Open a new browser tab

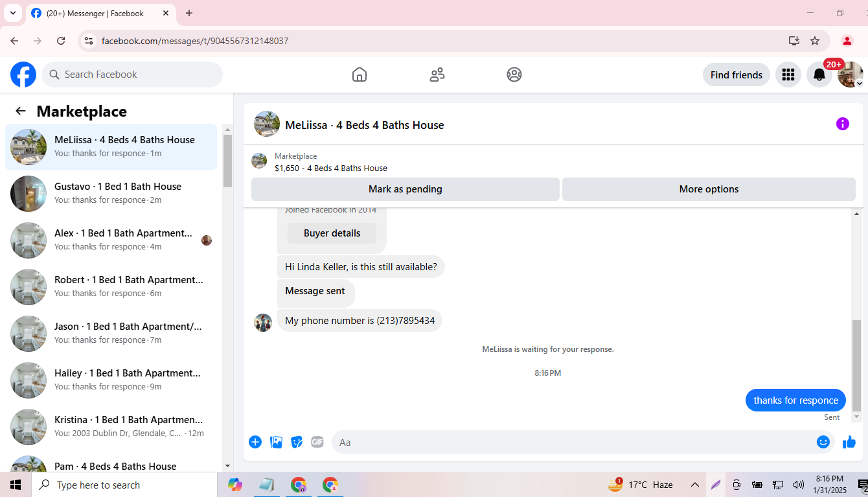(189, 13)
